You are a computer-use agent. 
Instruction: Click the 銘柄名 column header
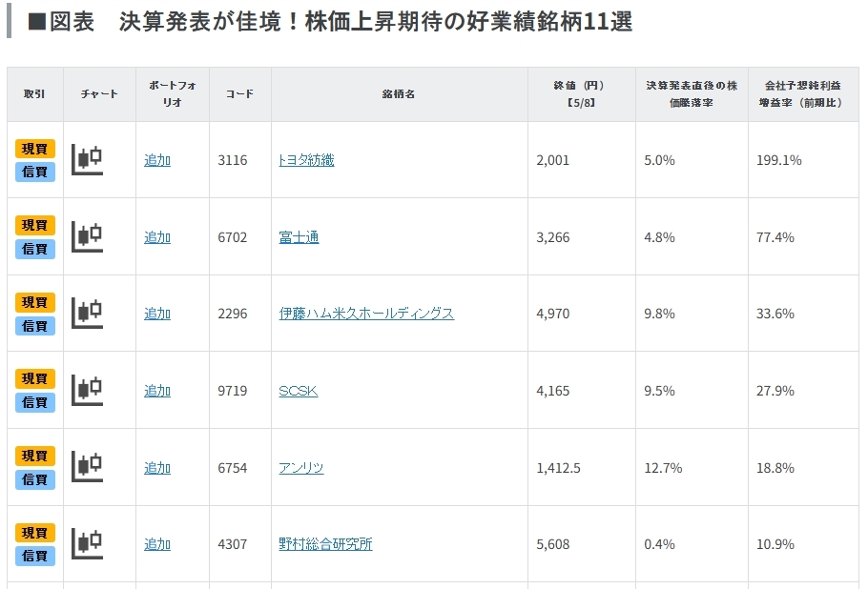(399, 94)
